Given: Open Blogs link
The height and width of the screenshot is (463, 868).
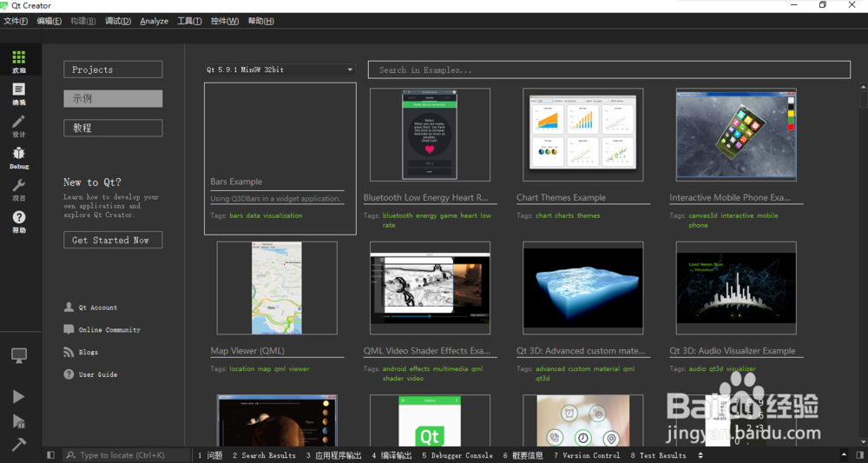Looking at the screenshot, I should (88, 352).
